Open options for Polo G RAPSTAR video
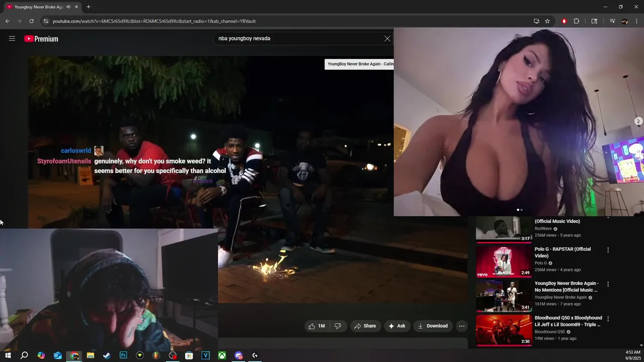This screenshot has width=644, height=362. pyautogui.click(x=608, y=250)
